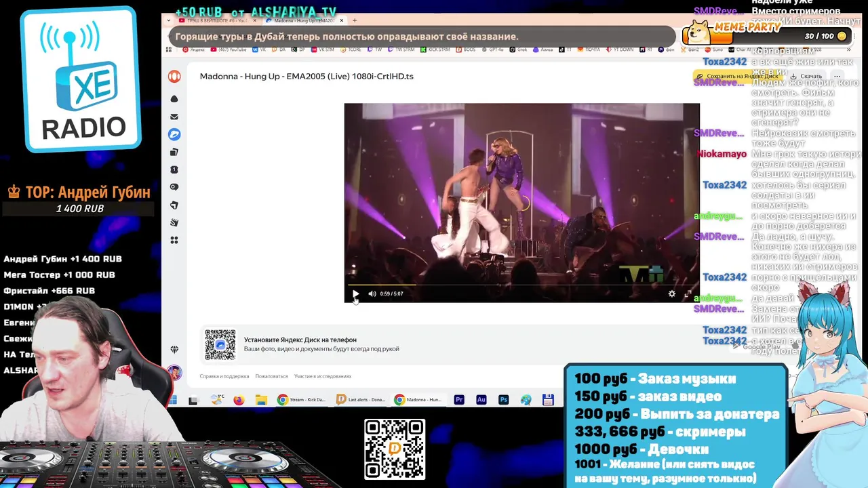This screenshot has height=488, width=868.
Task: Open a new browser tab with plus
Action: [354, 20]
